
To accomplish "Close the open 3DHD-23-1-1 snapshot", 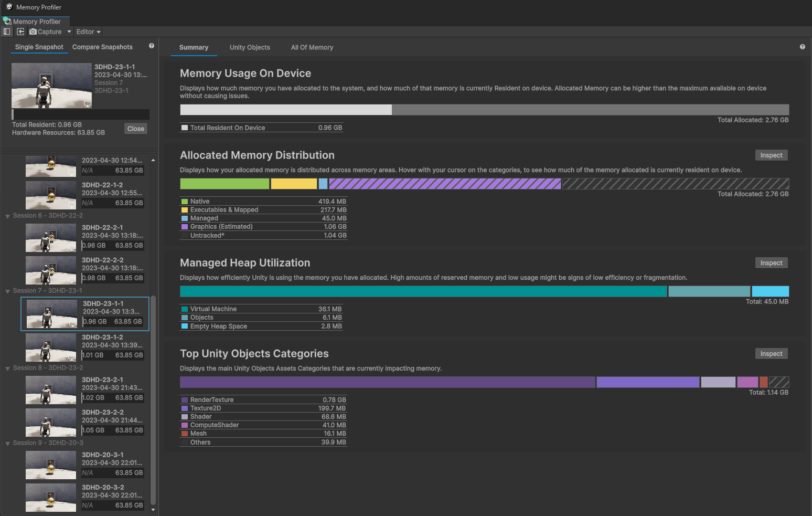I will pos(135,129).
